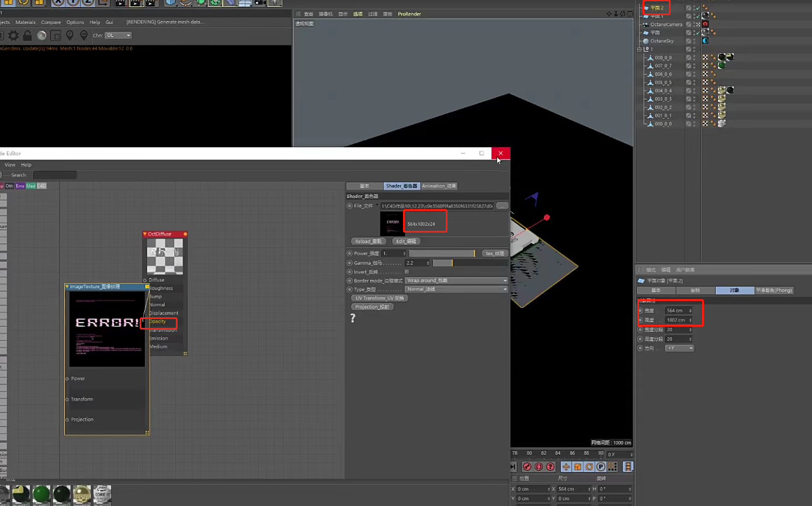The image size is (812, 506).
Task: Open Border mode Wrap around dropdown
Action: [x=457, y=280]
